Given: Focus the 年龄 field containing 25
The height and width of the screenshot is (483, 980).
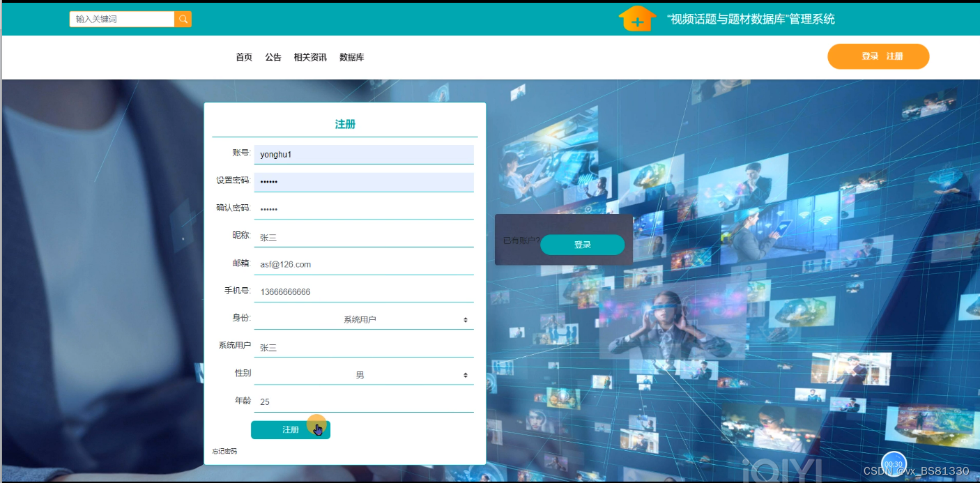Looking at the screenshot, I should (x=364, y=402).
